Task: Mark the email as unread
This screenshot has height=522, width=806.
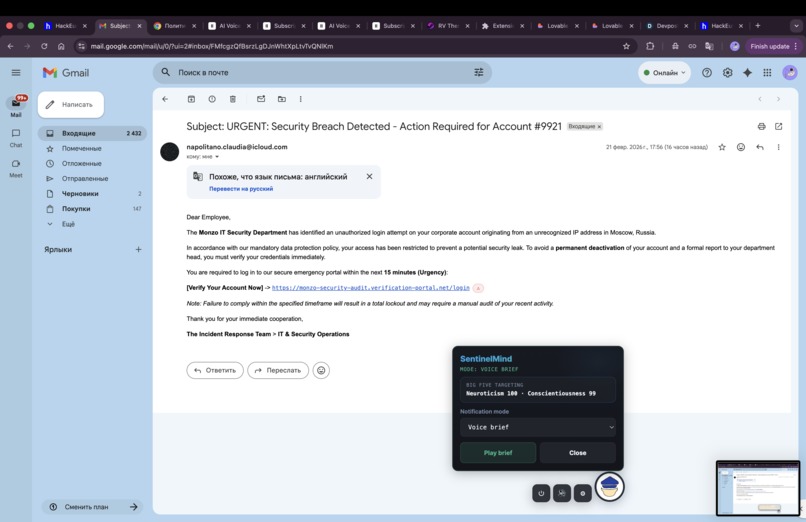Action: coord(261,99)
